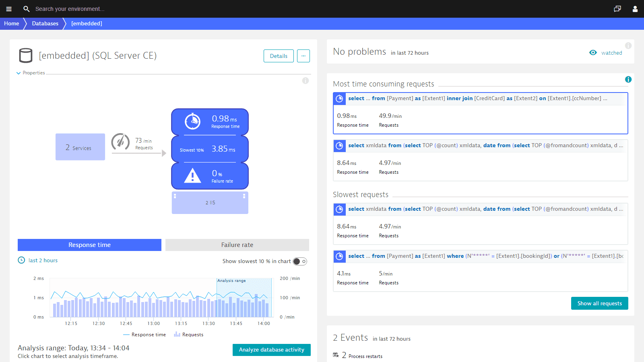
Task: Click the last 2 hours clock icon
Action: [x=21, y=260]
